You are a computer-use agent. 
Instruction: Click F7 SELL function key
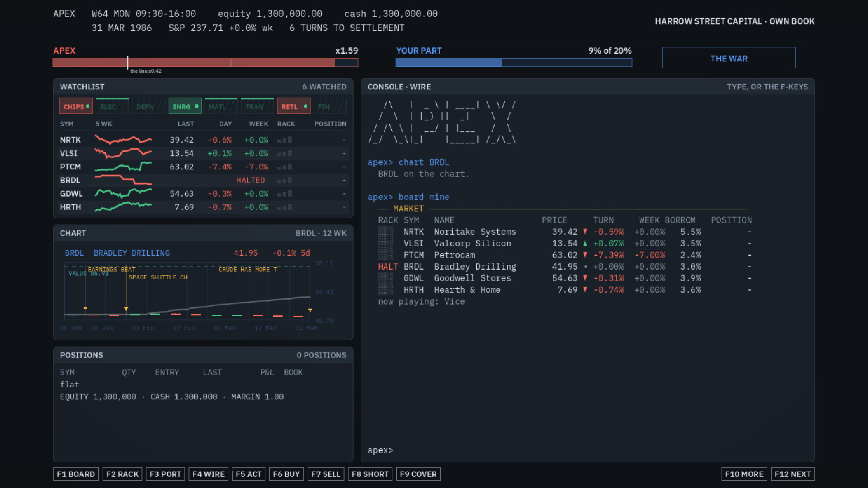pos(325,474)
